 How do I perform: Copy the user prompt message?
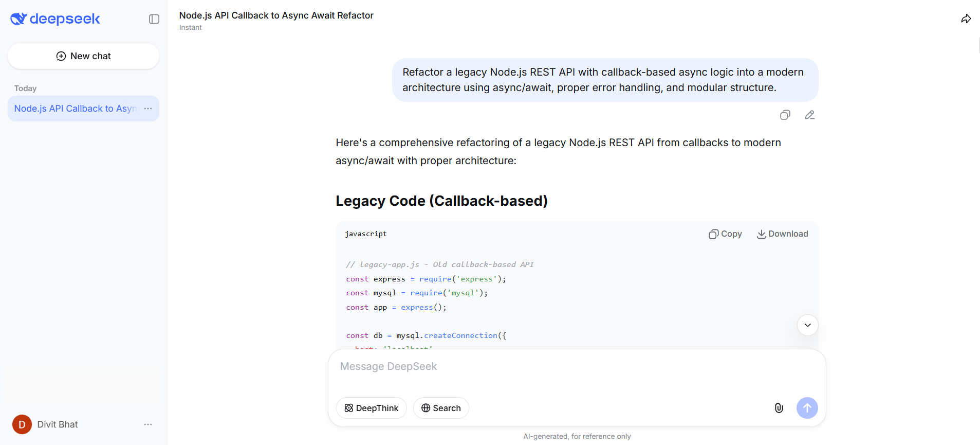(785, 115)
